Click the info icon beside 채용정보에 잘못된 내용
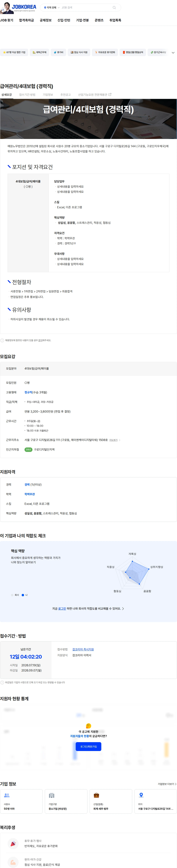 [2, 340]
